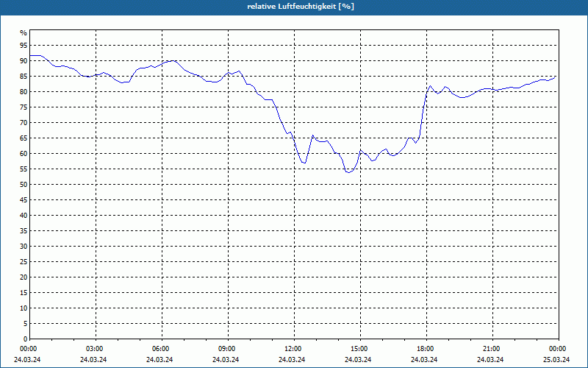Select the y-axis value label '10'
The height and width of the screenshot is (368, 588).
(x=24, y=308)
